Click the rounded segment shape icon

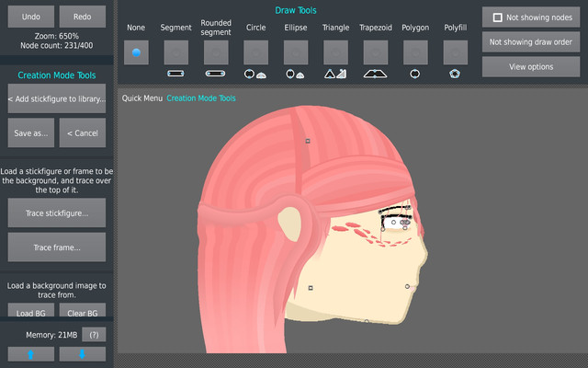(216, 74)
